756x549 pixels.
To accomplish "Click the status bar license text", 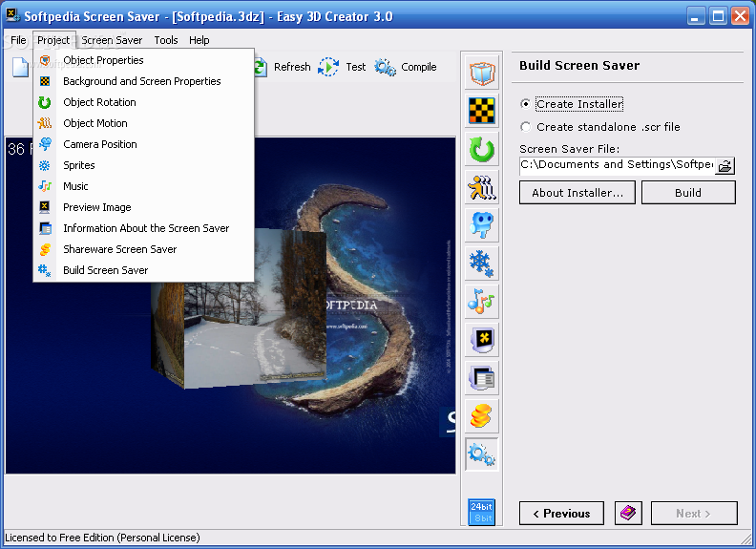I will click(102, 538).
